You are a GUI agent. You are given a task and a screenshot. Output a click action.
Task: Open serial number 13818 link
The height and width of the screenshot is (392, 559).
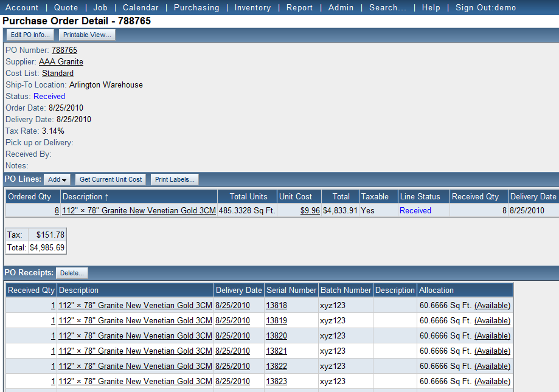276,306
